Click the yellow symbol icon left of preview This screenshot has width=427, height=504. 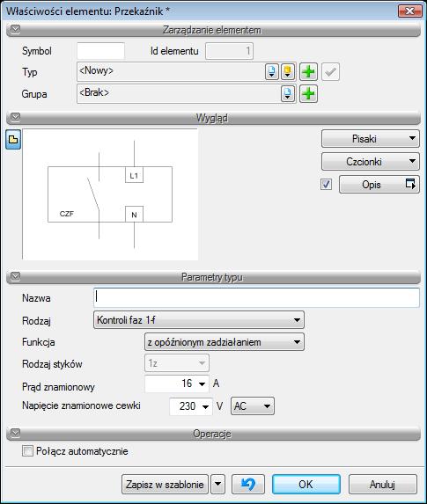[x=13, y=140]
